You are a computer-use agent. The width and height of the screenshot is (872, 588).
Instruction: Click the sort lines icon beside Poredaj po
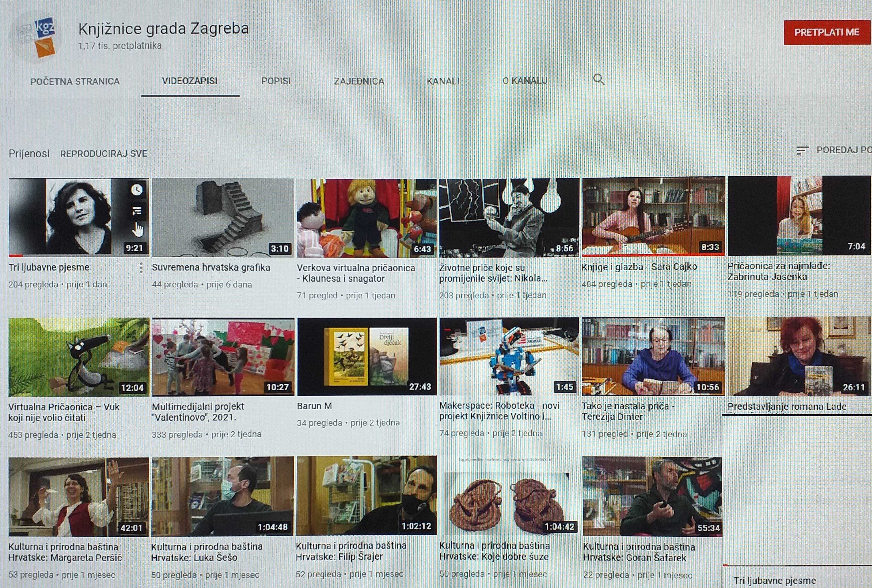coord(802,150)
